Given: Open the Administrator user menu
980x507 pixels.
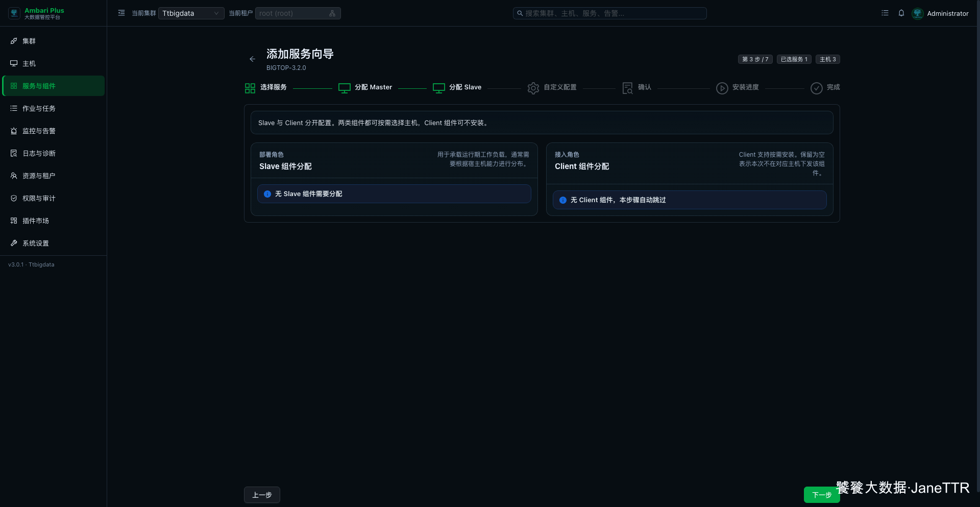Looking at the screenshot, I should pyautogui.click(x=947, y=14).
